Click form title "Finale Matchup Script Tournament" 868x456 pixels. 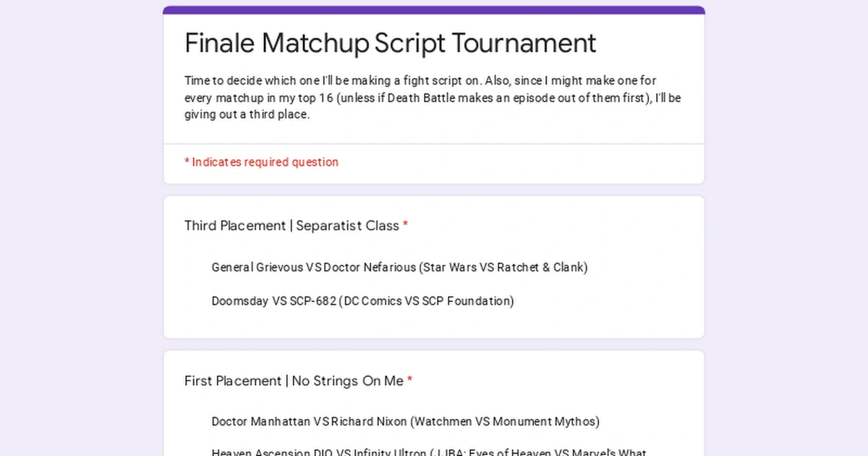click(x=391, y=43)
